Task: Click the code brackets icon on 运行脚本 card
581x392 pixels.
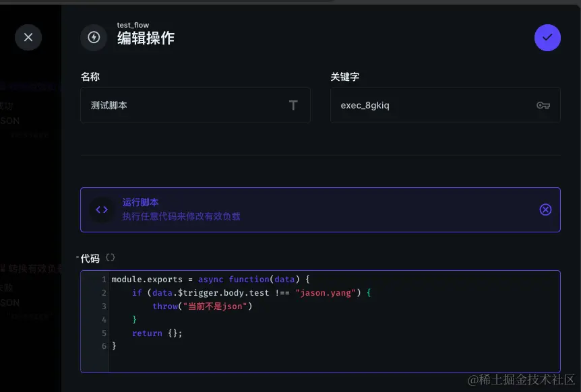Action: [102, 210]
